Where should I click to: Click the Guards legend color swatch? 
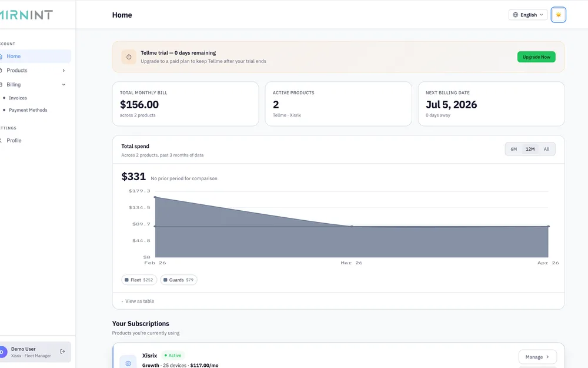point(165,280)
